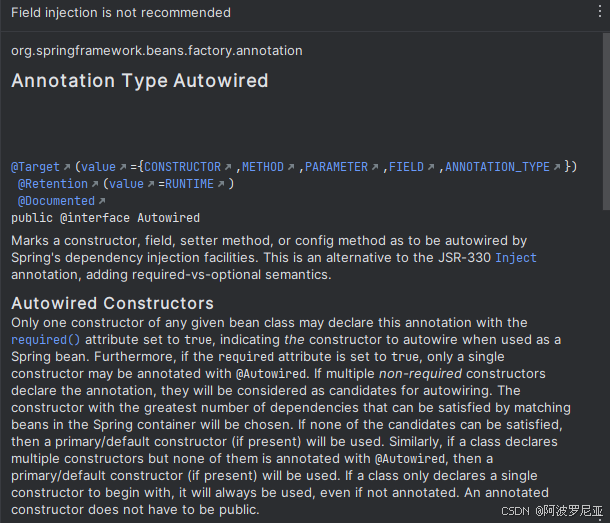Follow the CONSTRUCTOR element type link
Screen dimensions: 610x523
click(182, 167)
